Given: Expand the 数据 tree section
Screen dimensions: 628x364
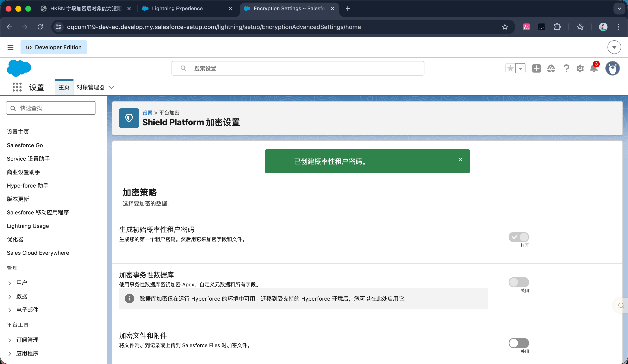Looking at the screenshot, I should point(9,297).
